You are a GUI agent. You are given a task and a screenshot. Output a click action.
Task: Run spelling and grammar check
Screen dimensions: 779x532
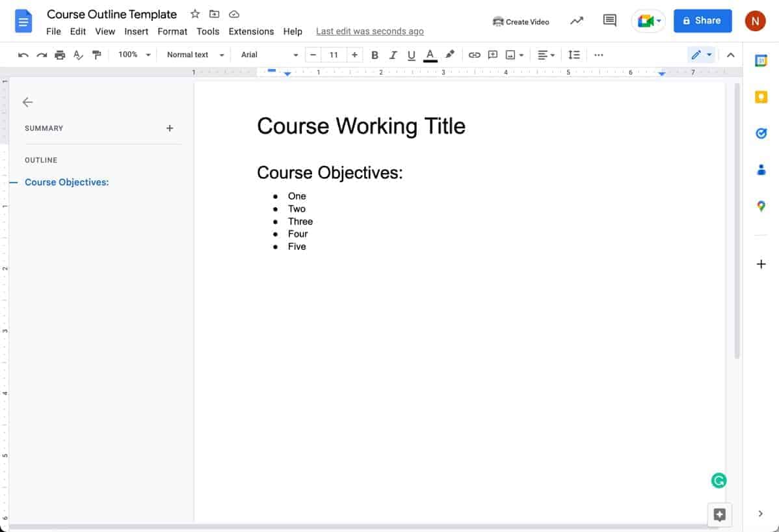coord(78,55)
